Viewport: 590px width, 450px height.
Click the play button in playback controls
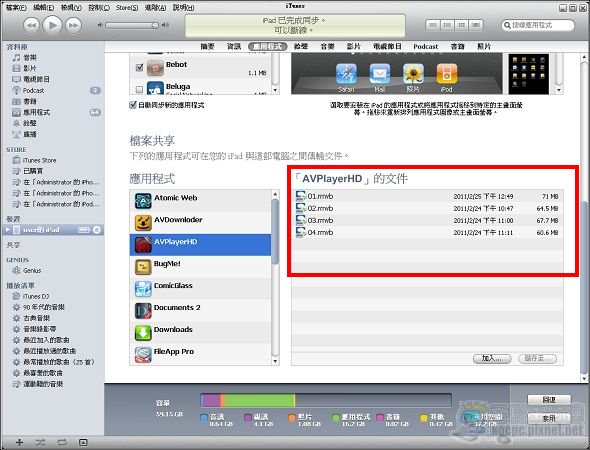coord(52,25)
